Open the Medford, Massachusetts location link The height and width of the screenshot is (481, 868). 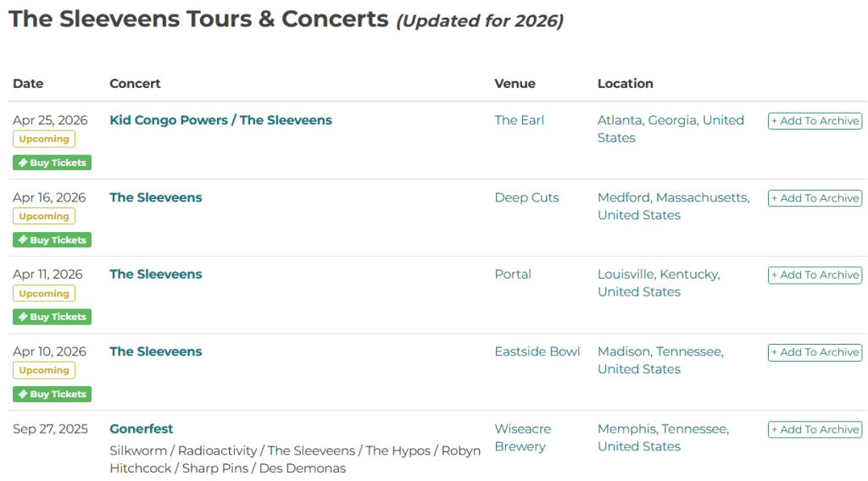click(x=673, y=197)
